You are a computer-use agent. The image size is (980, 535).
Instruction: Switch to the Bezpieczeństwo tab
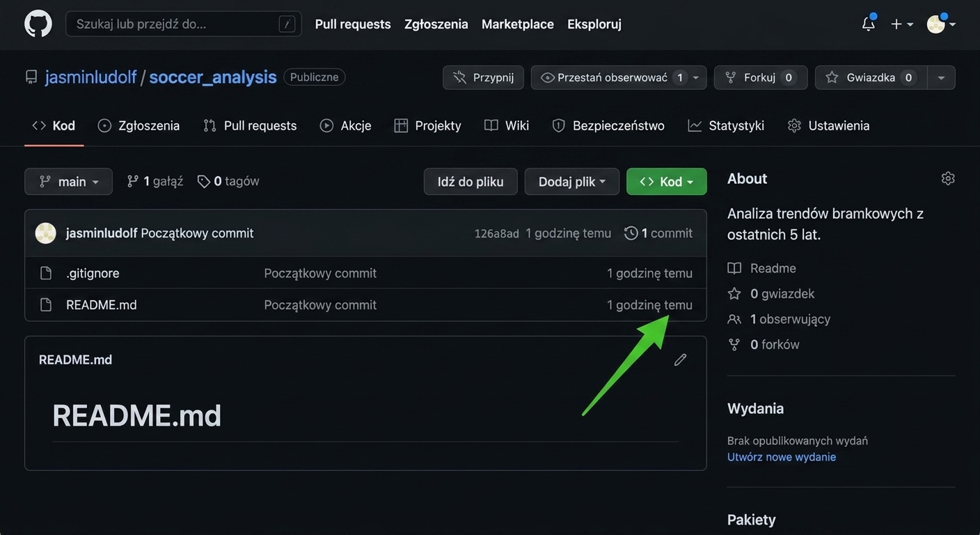(x=608, y=125)
